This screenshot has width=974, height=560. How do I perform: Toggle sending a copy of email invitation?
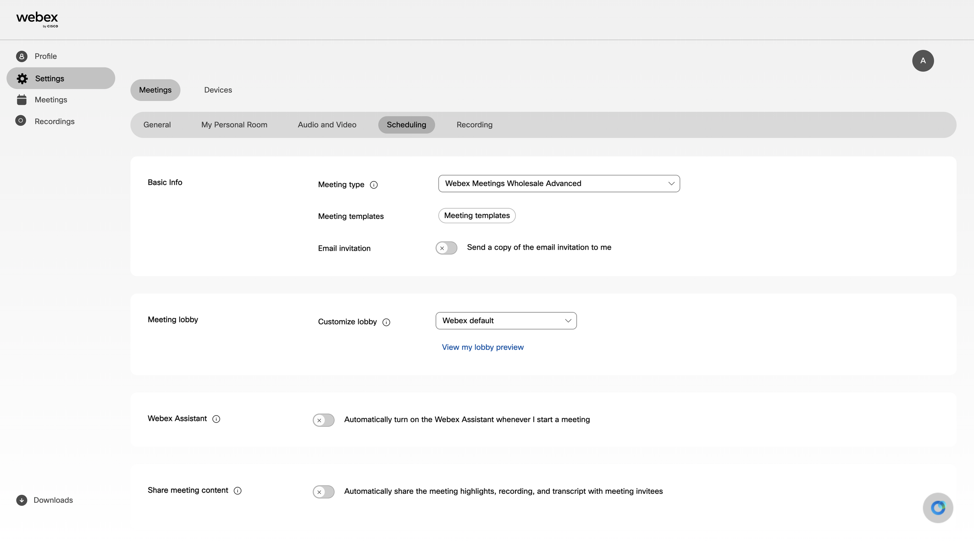446,248
